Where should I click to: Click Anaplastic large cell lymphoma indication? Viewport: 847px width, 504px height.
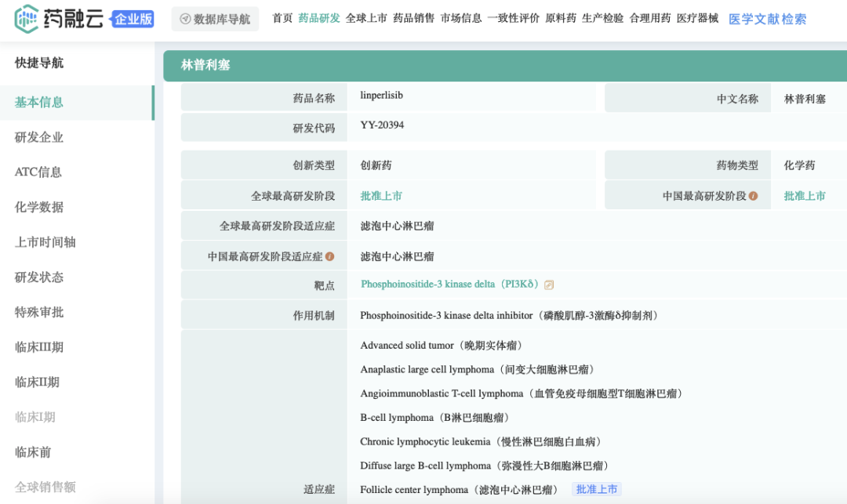(x=478, y=370)
